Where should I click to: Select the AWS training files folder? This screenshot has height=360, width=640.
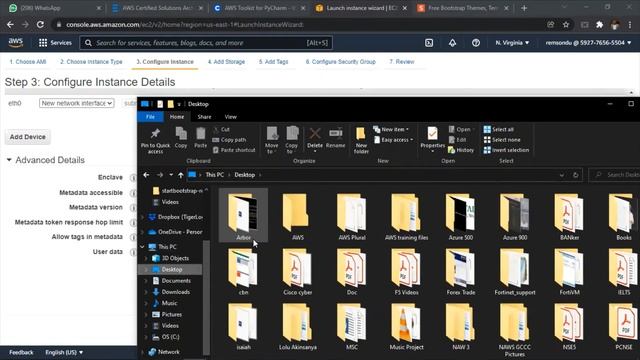(406, 216)
